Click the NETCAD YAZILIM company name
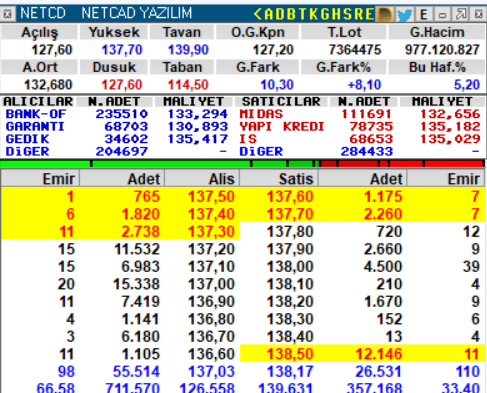487x393 pixels. pos(137,13)
